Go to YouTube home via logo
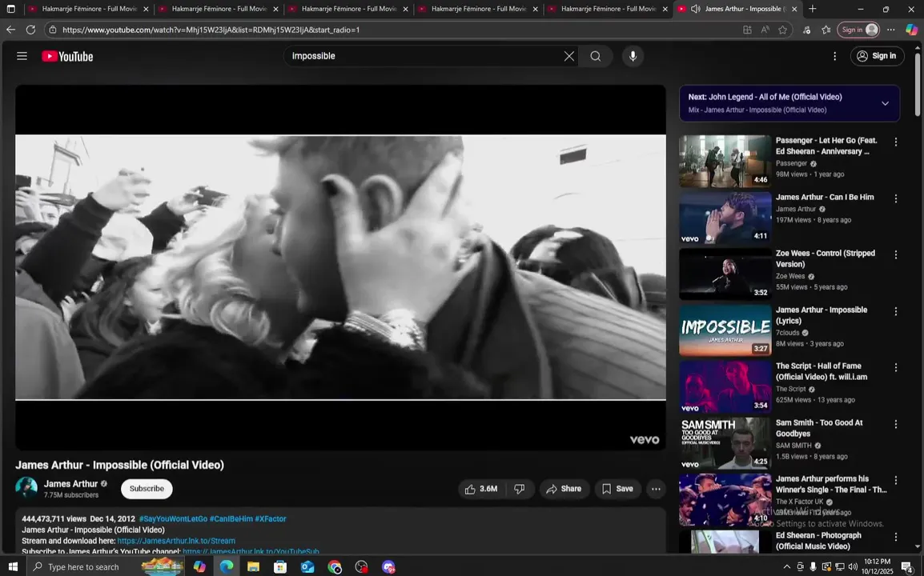This screenshot has width=924, height=576. pyautogui.click(x=67, y=57)
